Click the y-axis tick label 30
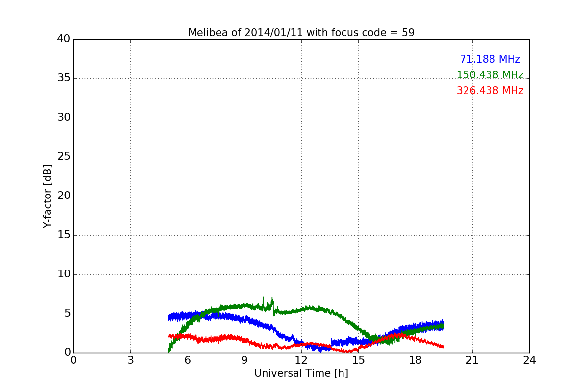Screen dimensions: 588x392 click(x=64, y=118)
